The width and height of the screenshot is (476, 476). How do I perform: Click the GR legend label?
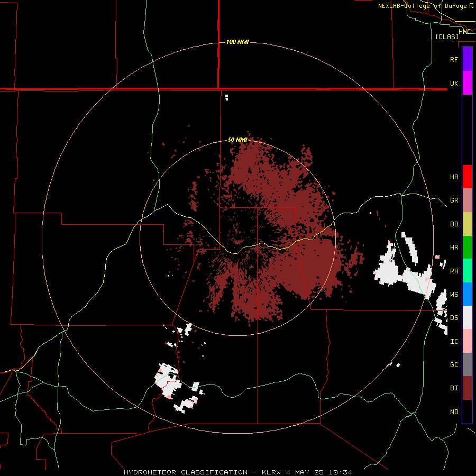(454, 200)
